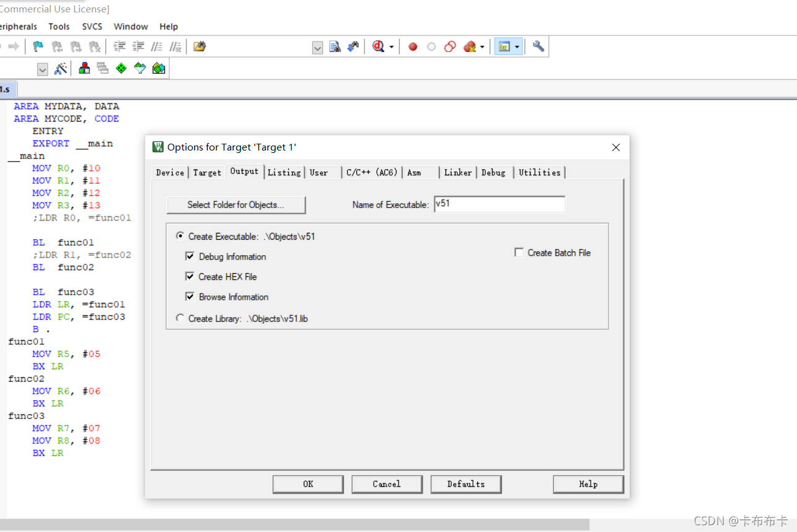
Task: Click the Defaults button
Action: (466, 484)
